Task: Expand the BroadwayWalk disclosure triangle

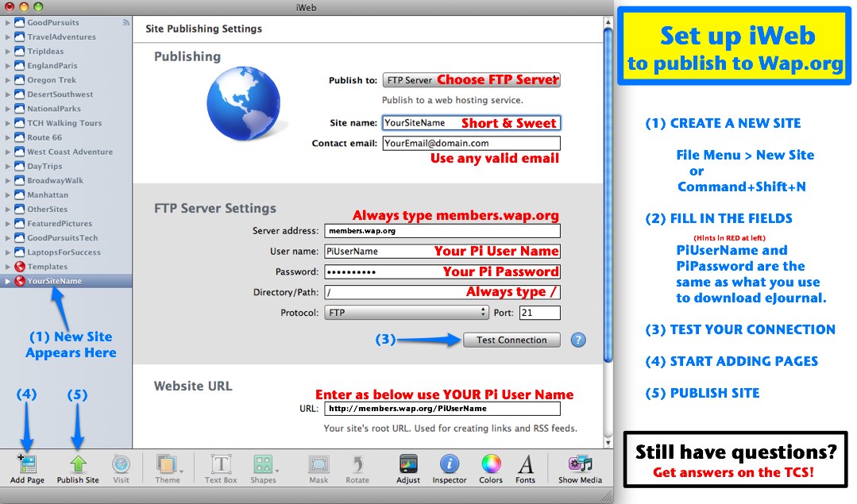Action: point(7,180)
